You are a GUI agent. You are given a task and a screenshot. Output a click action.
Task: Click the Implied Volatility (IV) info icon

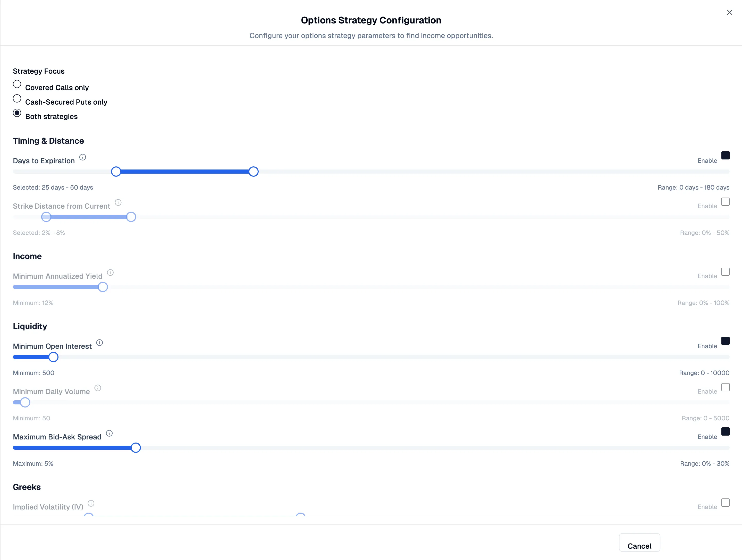[91, 503]
